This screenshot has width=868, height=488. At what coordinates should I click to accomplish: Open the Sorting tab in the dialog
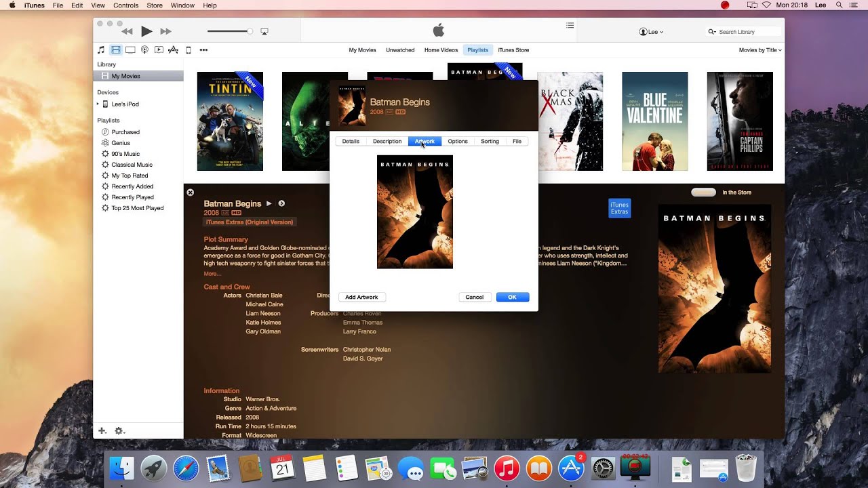pyautogui.click(x=490, y=141)
